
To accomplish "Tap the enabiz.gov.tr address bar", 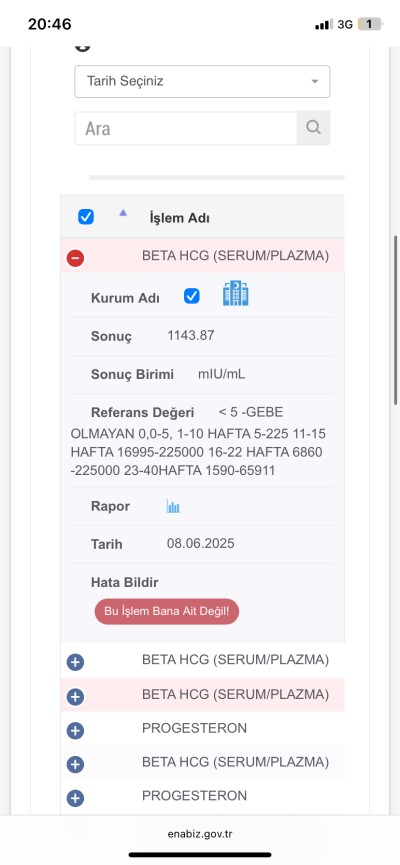I will click(200, 834).
